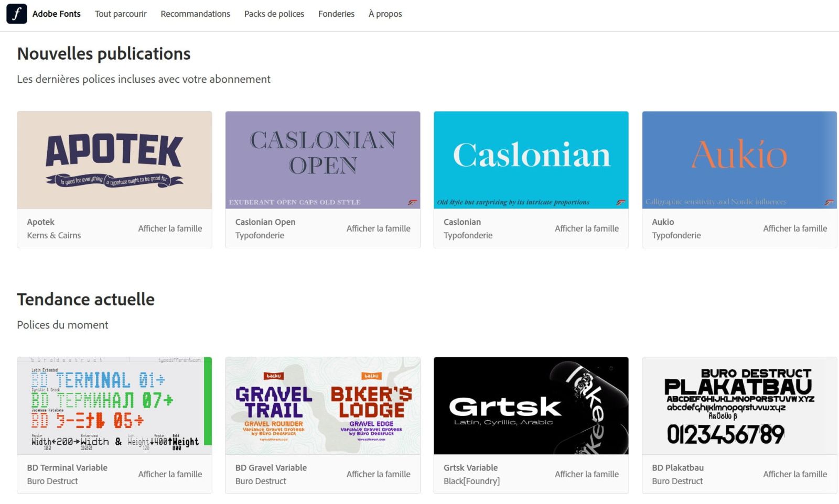Click the Caslonian Open font name
Screen dimensions: 839x504
[x=265, y=222]
